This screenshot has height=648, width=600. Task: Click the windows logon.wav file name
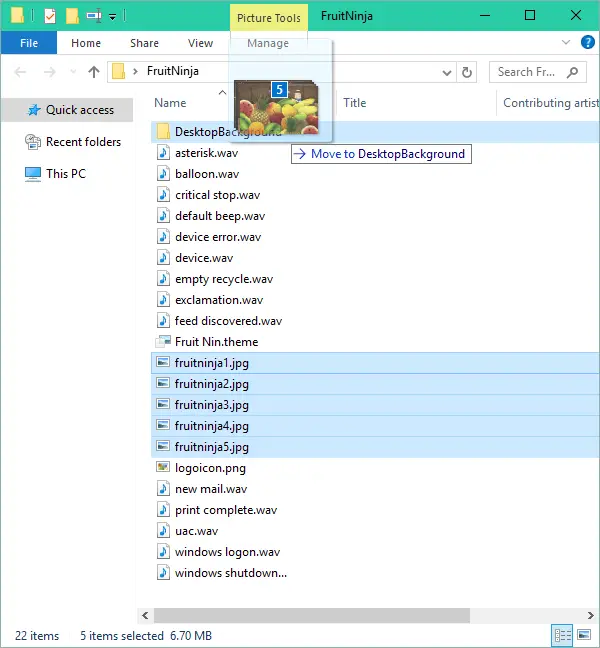(x=227, y=552)
